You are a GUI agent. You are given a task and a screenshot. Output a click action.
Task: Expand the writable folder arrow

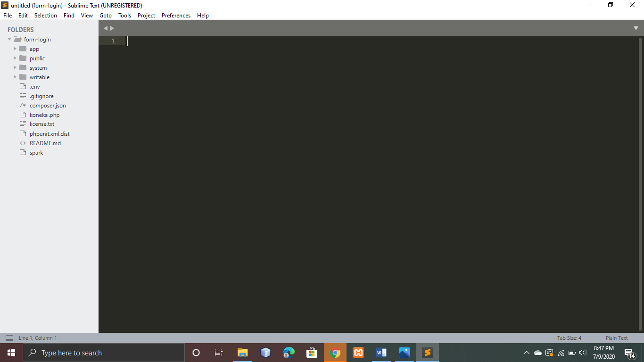click(x=15, y=77)
